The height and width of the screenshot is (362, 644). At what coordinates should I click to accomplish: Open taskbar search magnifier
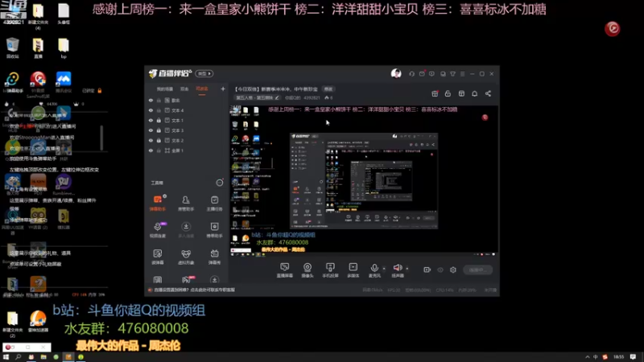[18, 357]
